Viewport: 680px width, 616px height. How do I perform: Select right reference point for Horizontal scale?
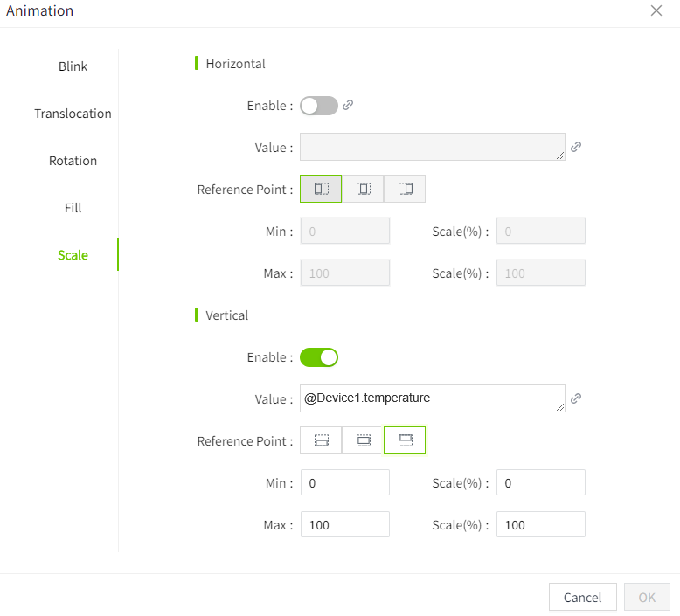pos(405,189)
